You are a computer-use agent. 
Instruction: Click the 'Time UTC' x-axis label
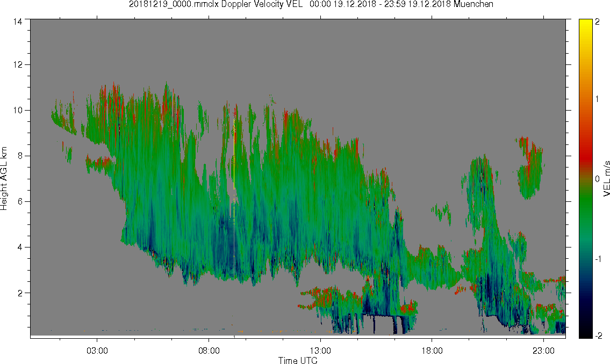[298, 360]
